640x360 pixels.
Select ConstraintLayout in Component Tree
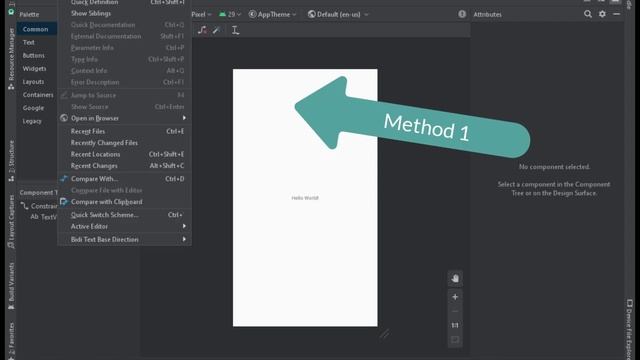tap(39, 206)
